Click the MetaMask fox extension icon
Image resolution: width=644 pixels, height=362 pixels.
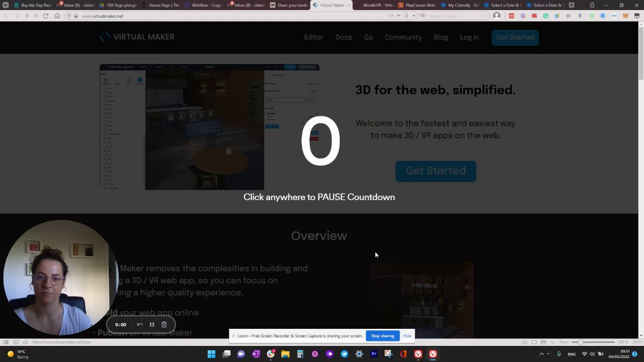coord(625,16)
